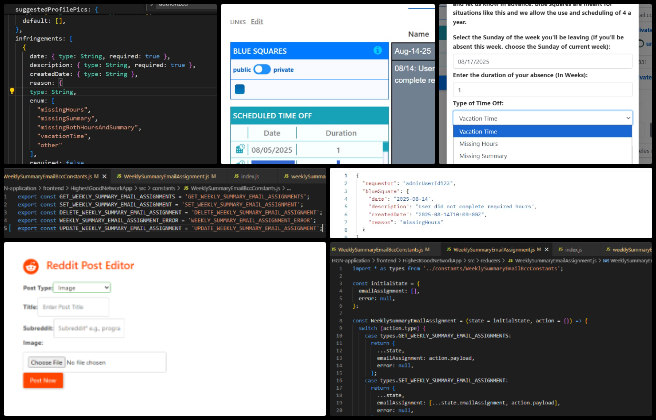Viewport: 656px width, 420px height.
Task: Click the Reddit logo in Post Editor
Action: coord(31,266)
